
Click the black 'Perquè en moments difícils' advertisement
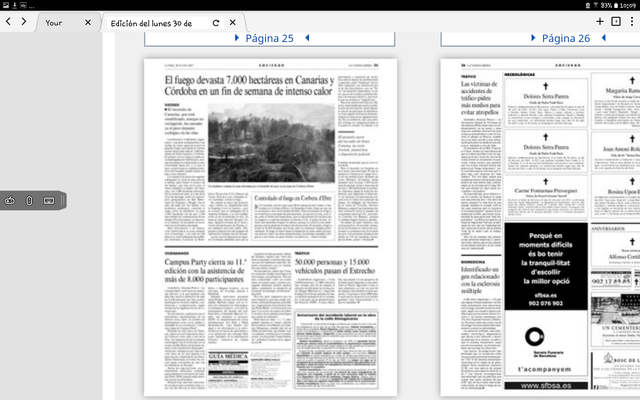[546, 267]
